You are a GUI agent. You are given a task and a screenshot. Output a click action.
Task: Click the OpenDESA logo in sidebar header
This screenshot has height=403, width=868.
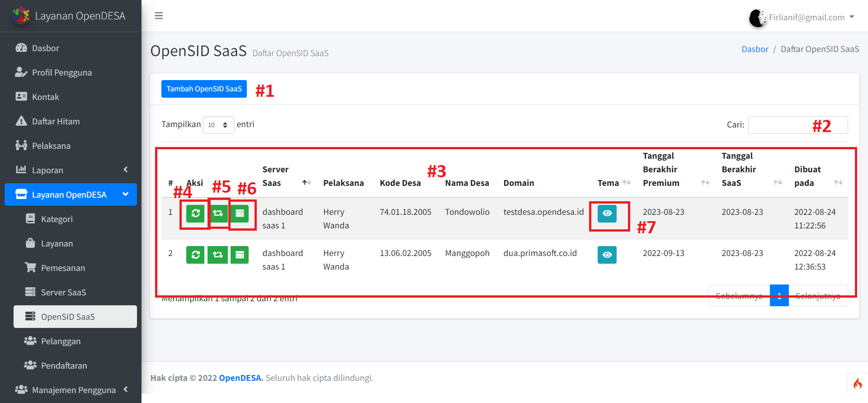(21, 15)
